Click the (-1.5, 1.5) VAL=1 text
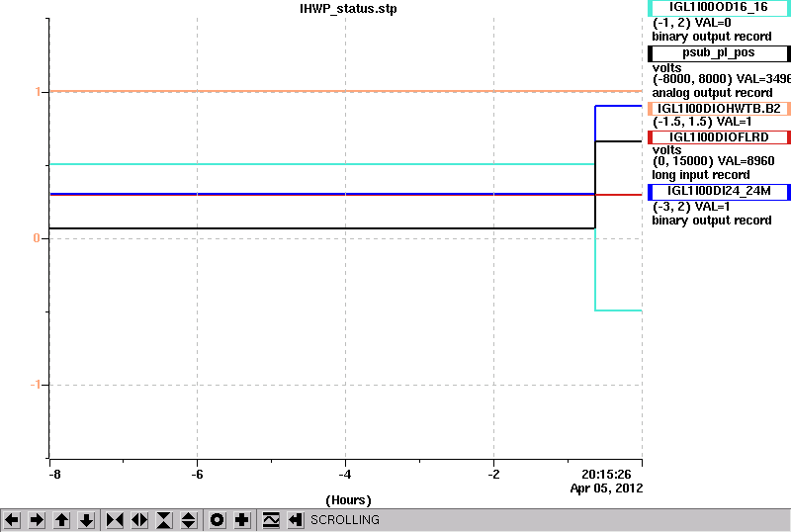The height and width of the screenshot is (532, 791). click(x=702, y=122)
